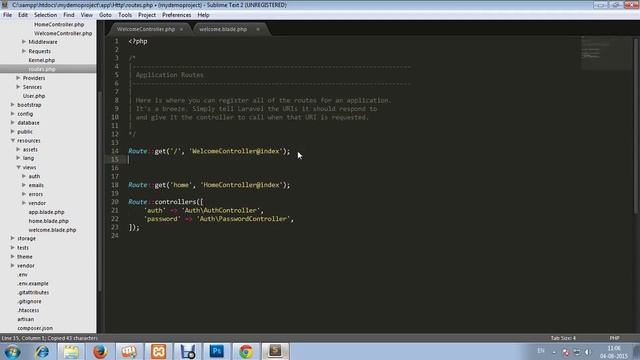
Task: Select the Sublime Text taskbar icon
Action: coord(275,351)
